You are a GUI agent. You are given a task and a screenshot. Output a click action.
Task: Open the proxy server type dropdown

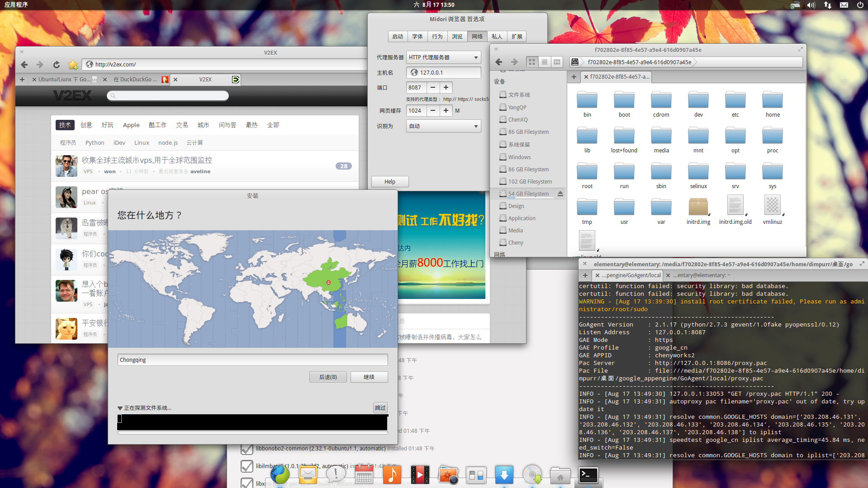(443, 57)
